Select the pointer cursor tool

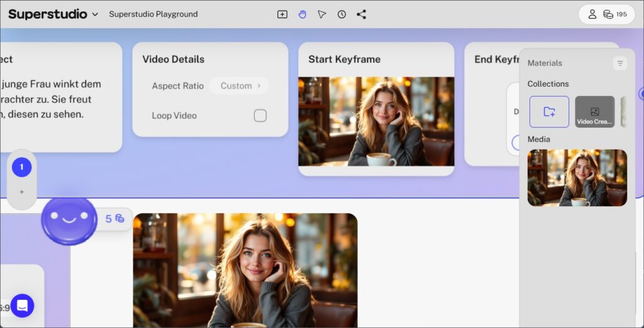(322, 14)
